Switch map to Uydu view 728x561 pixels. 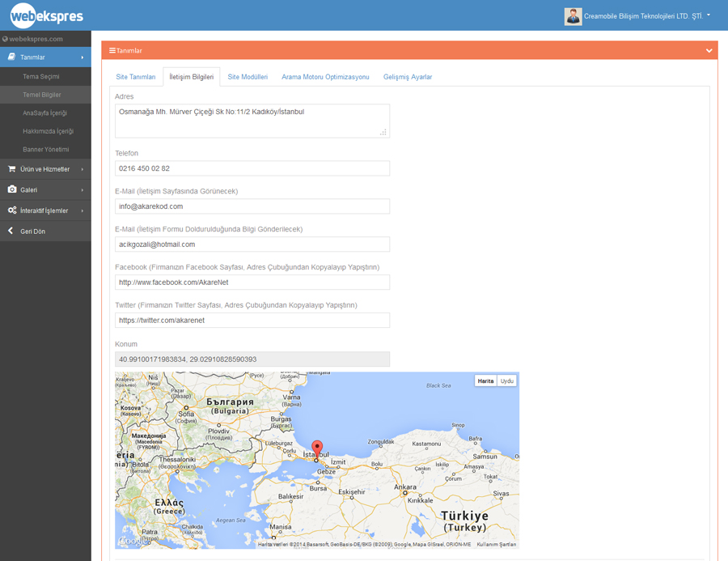pyautogui.click(x=506, y=380)
